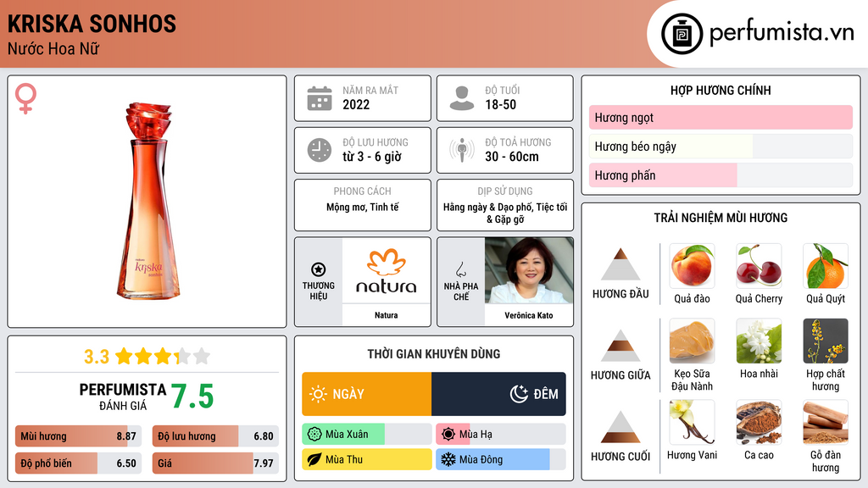The width and height of the screenshot is (868, 488).
Task: Click the perfumista.vn site name
Action: pos(782,33)
